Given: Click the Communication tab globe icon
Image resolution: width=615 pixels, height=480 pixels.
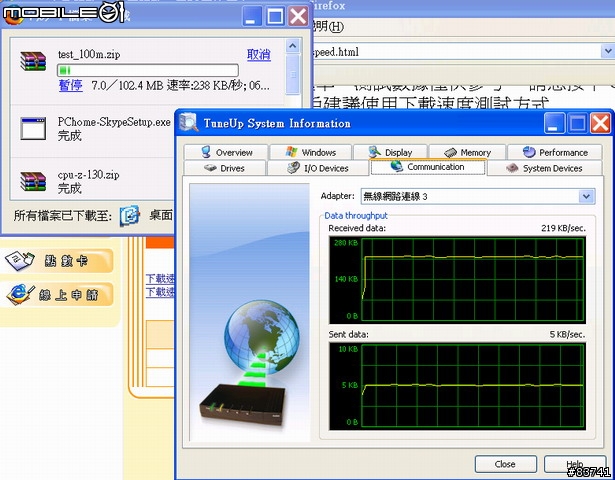Looking at the screenshot, I should click(x=397, y=166).
